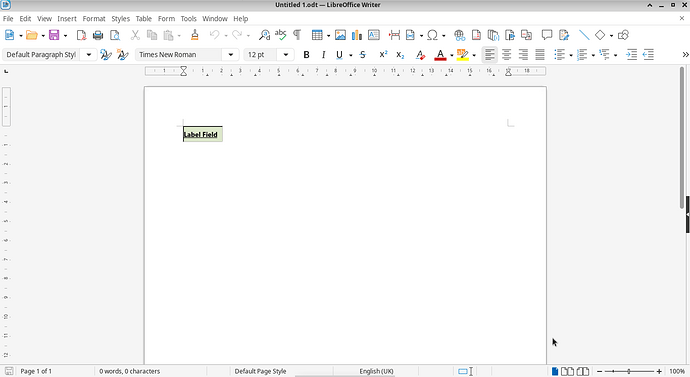Toggle track changes recording
Screen dimensions: 690x377
pyautogui.click(x=564, y=35)
